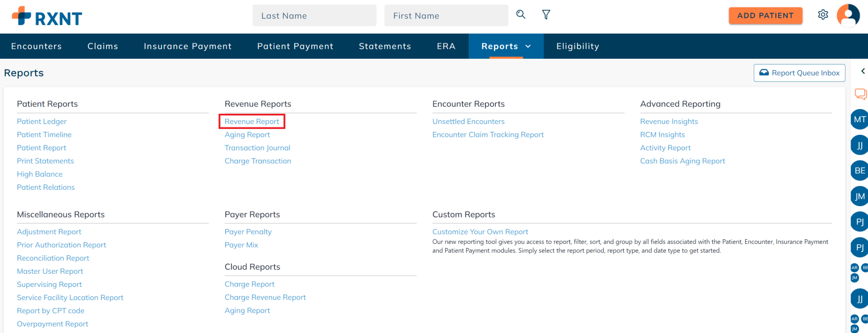Open the settings gear icon
The image size is (868, 333).
pos(823,15)
